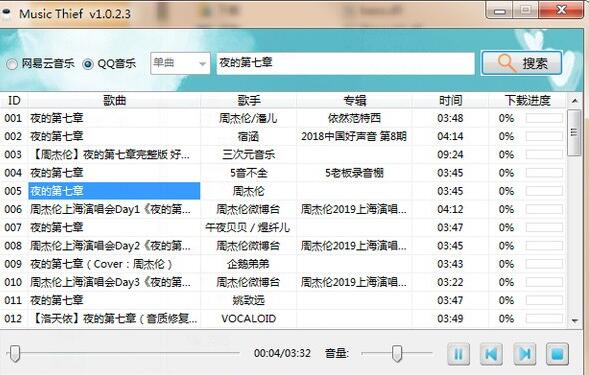Click artist 5音不全 in row 004
The width and height of the screenshot is (589, 375).
tap(249, 173)
